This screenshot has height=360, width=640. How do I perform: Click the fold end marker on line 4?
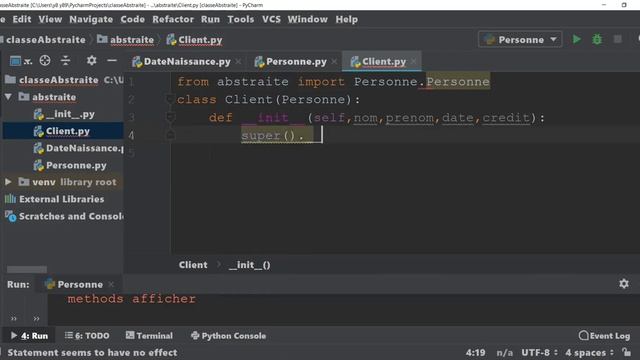(171, 135)
